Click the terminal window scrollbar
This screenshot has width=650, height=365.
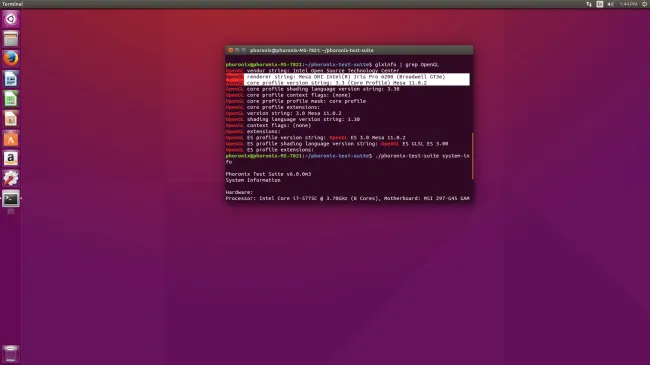pos(472,156)
